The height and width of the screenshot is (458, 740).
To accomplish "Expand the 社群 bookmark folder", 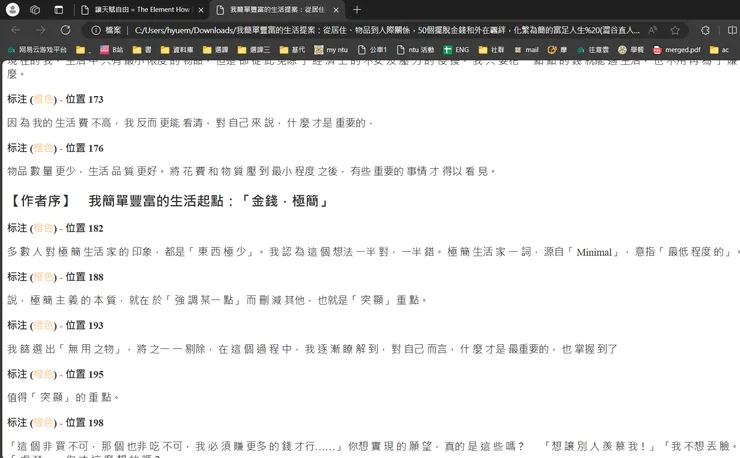I will (x=491, y=50).
